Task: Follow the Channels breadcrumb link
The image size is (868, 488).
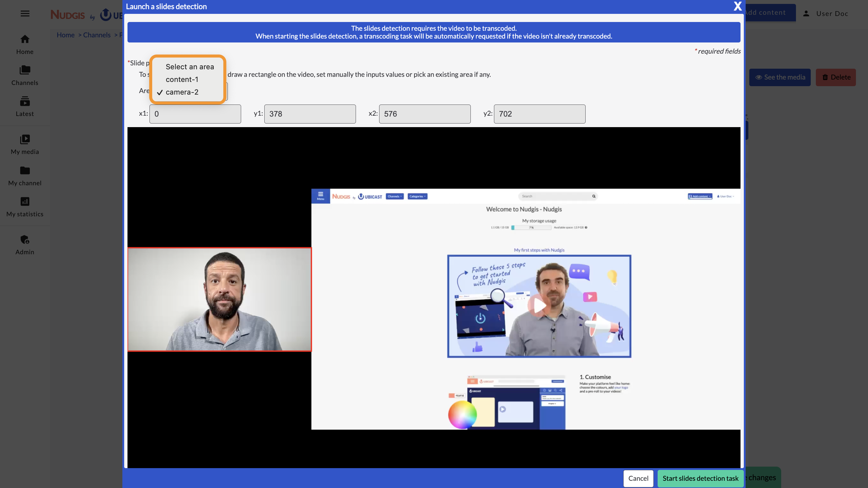Action: pyautogui.click(x=97, y=35)
